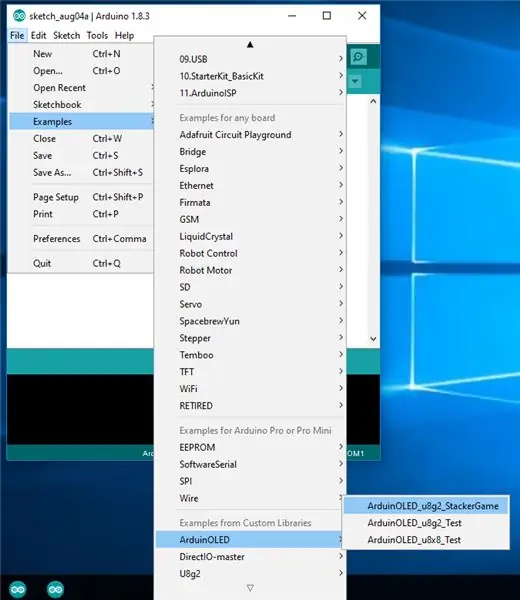Screen dimensions: 520x600
Task: Expand the Servo examples submenu
Action: tap(251, 304)
